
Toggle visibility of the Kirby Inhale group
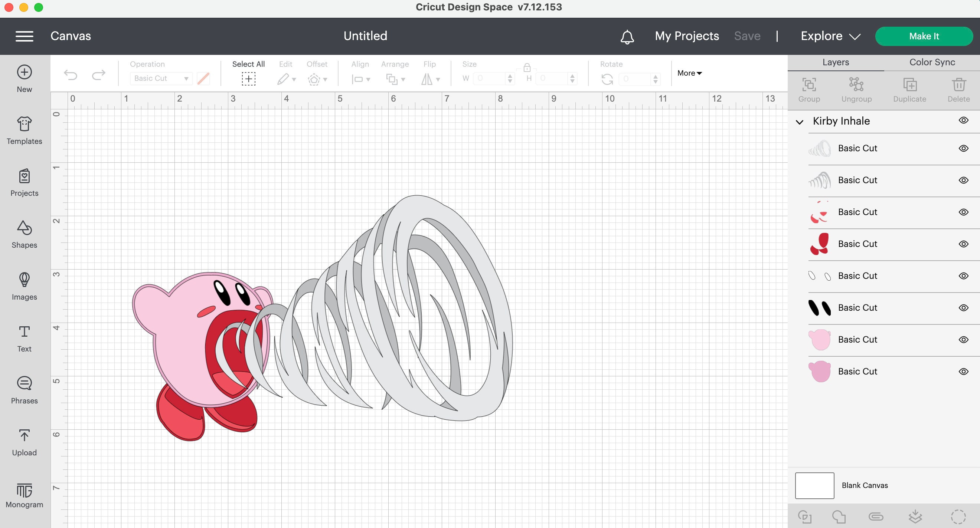pos(963,120)
